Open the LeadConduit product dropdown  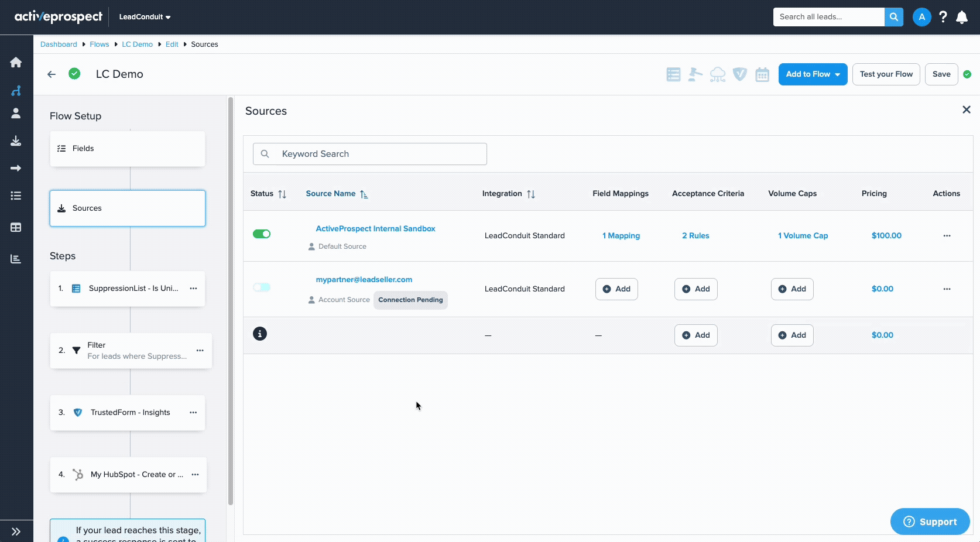click(x=145, y=17)
